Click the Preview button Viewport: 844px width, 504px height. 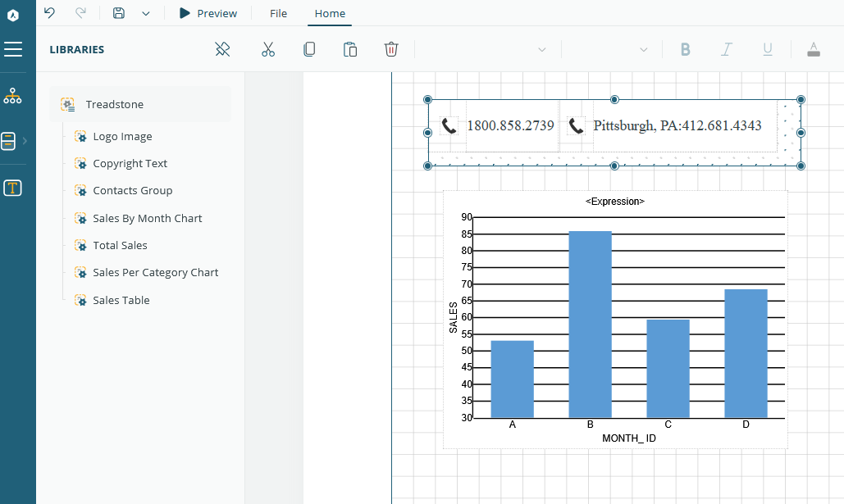pos(208,13)
